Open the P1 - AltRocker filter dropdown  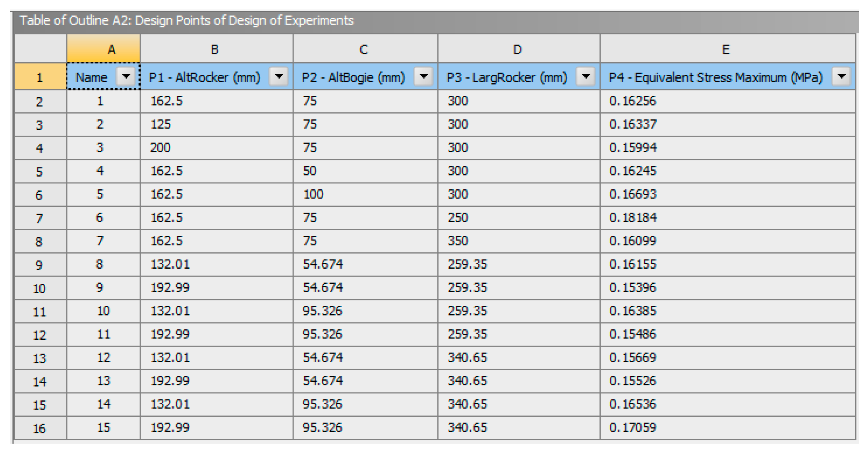[279, 77]
